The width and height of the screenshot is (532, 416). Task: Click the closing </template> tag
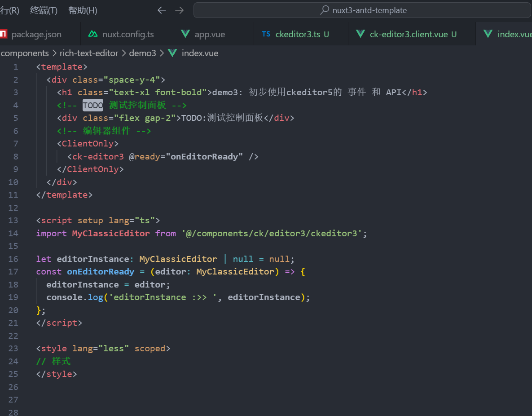pyautogui.click(x=65, y=195)
